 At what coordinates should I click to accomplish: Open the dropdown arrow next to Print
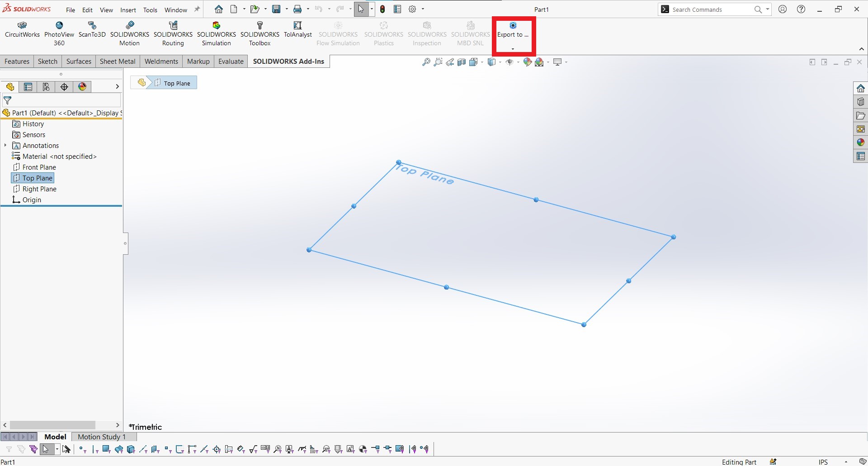coord(308,9)
